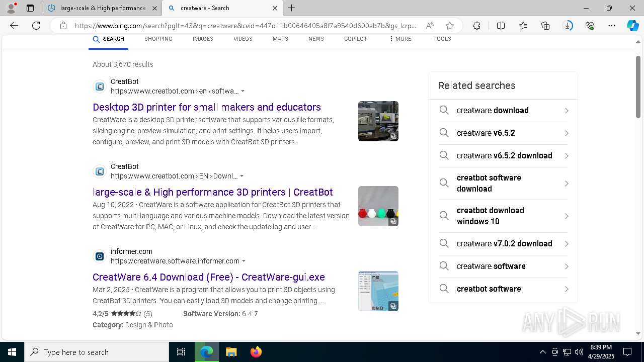The width and height of the screenshot is (644, 362).
Task: Reload the page with Refresh icon
Action: [x=36, y=26]
